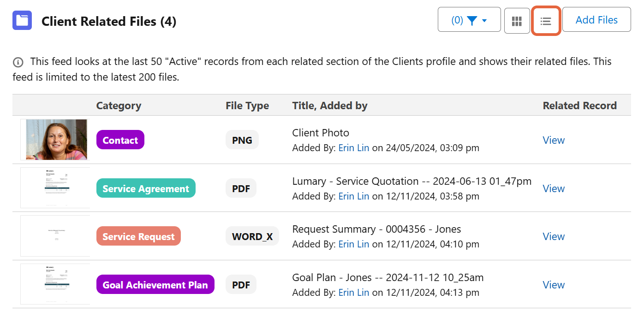Viewport: 644px width, 317px height.
Task: Click the purple Contact category tag
Action: pyautogui.click(x=120, y=140)
